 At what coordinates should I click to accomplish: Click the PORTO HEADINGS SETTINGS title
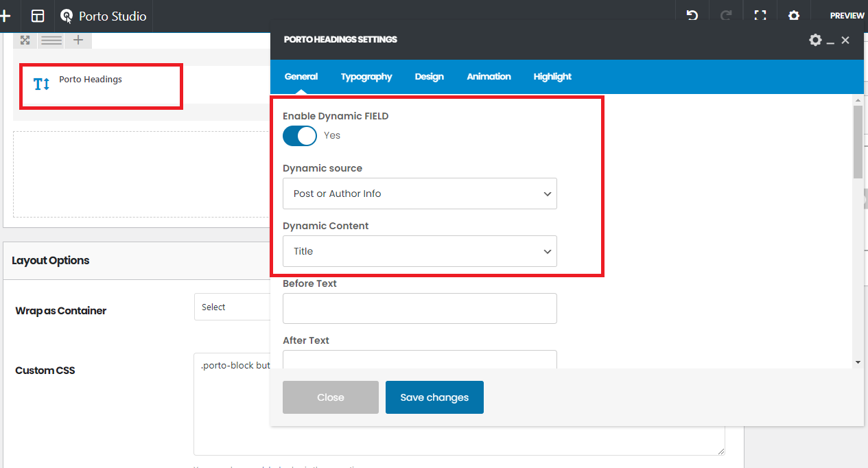340,40
